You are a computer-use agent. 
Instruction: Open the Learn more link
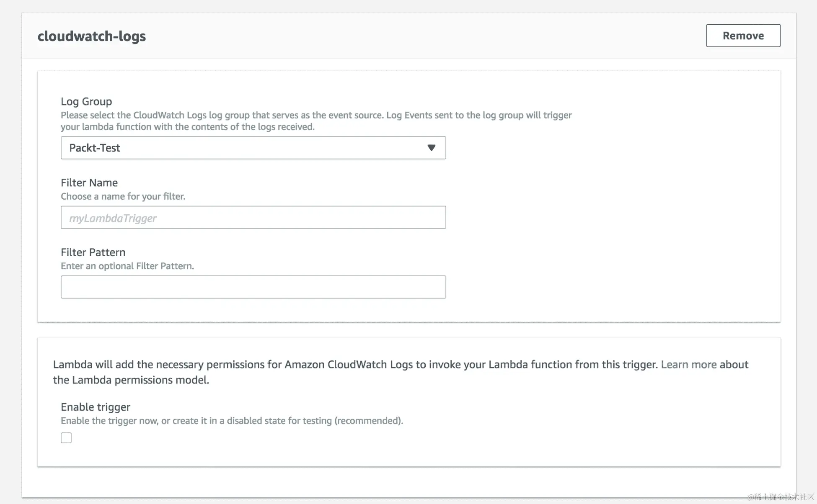point(688,365)
